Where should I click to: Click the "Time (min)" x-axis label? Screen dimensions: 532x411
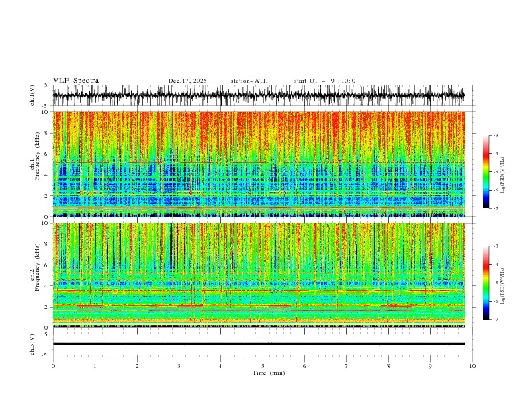(x=269, y=373)
